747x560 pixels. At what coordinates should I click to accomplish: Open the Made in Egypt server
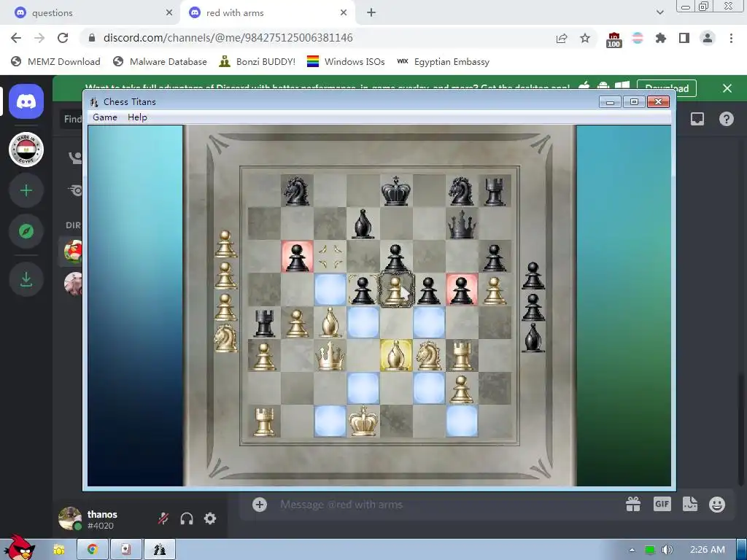click(x=26, y=149)
